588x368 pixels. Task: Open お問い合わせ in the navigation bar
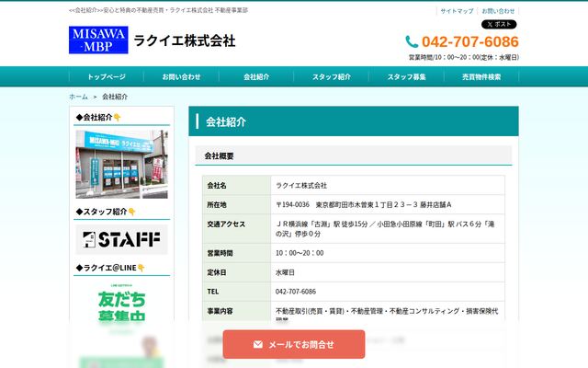181,76
